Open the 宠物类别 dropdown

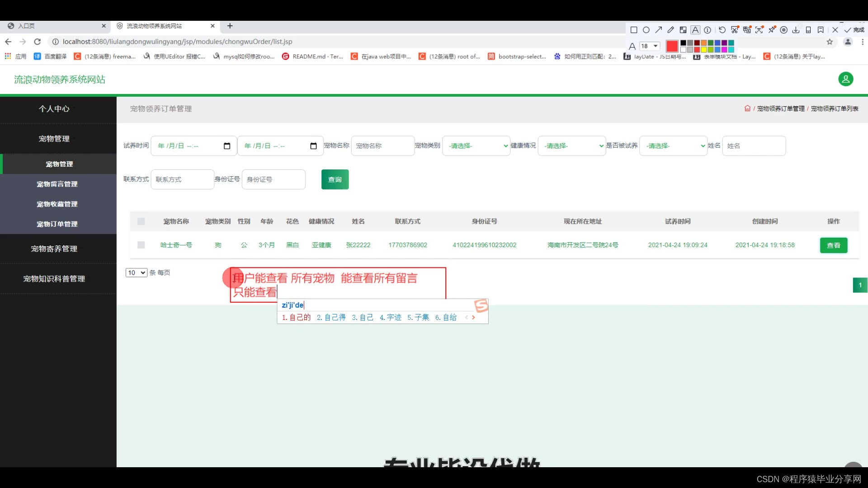(x=476, y=146)
